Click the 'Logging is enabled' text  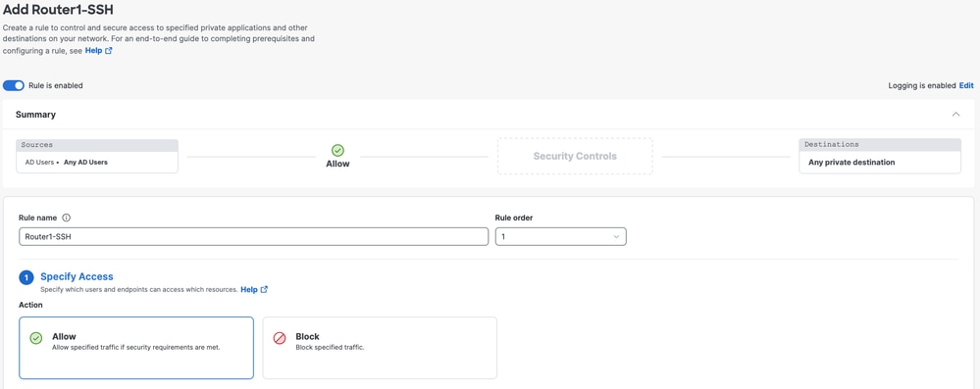922,85
